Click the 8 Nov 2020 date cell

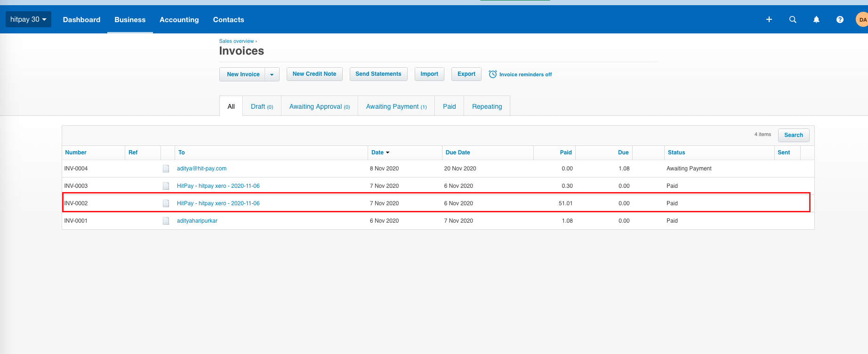[x=384, y=169]
